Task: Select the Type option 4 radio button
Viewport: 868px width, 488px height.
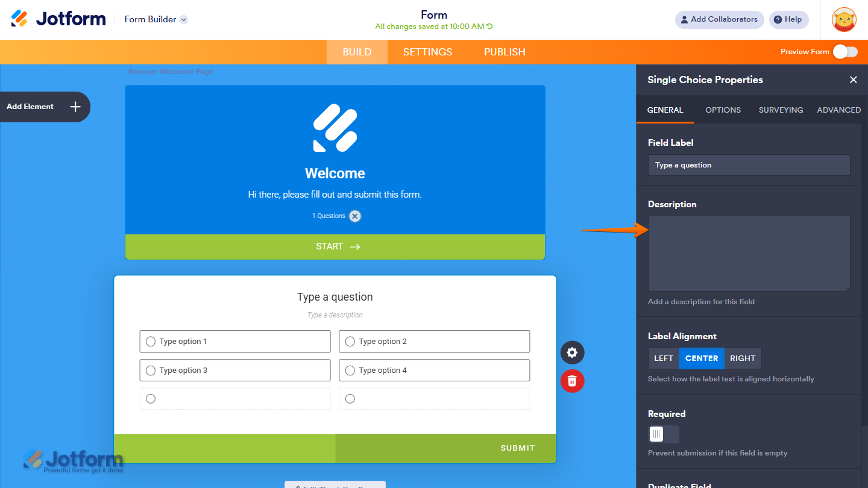Action: [x=350, y=371]
